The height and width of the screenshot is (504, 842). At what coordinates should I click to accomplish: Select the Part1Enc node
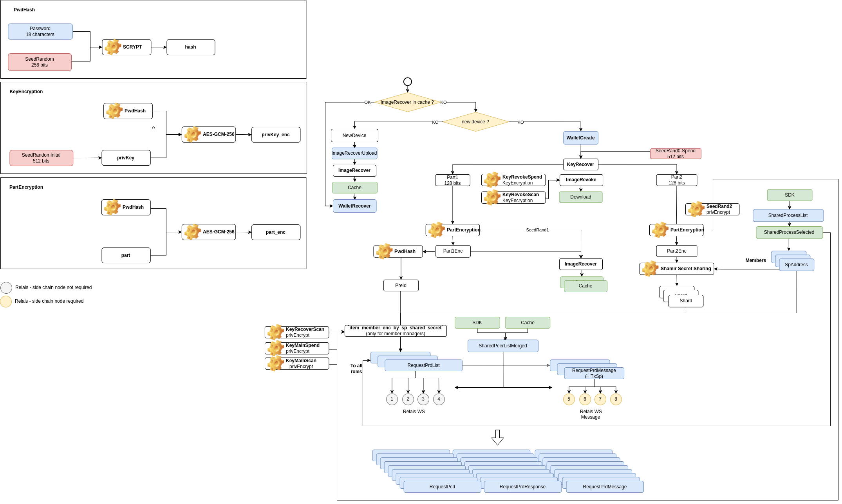453,251
